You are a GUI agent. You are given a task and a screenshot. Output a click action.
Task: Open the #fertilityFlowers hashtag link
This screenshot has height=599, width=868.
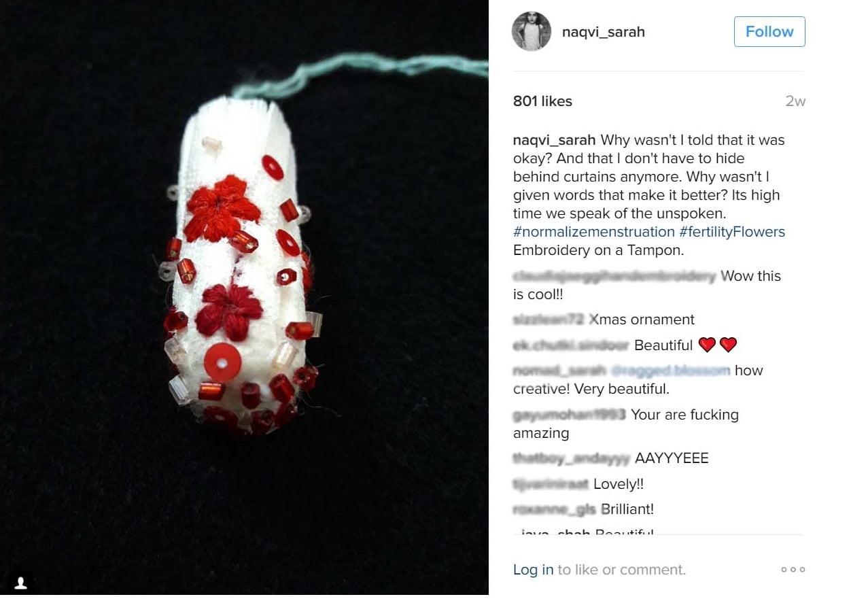[x=732, y=232]
